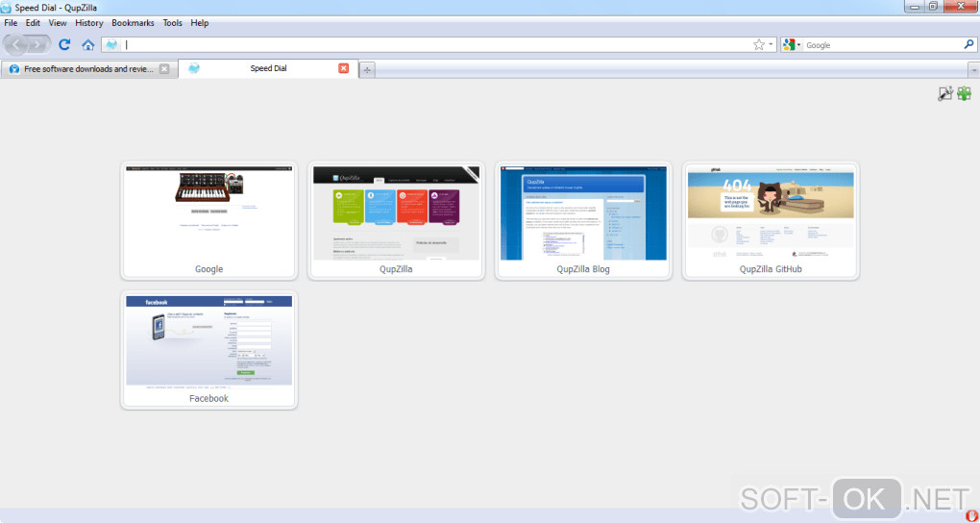Image resolution: width=980 pixels, height=523 pixels.
Task: Open the QupZilla GitHub thumbnail
Action: [771, 213]
